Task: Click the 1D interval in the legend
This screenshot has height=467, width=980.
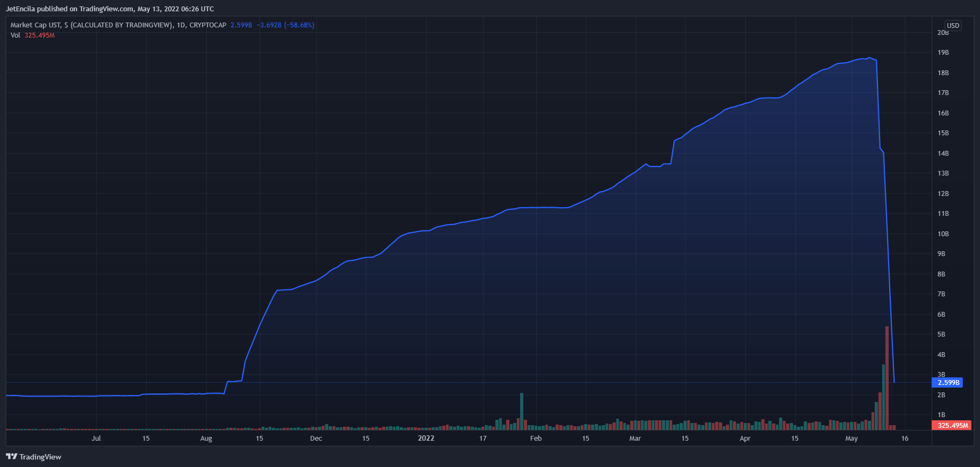Action: (181, 25)
